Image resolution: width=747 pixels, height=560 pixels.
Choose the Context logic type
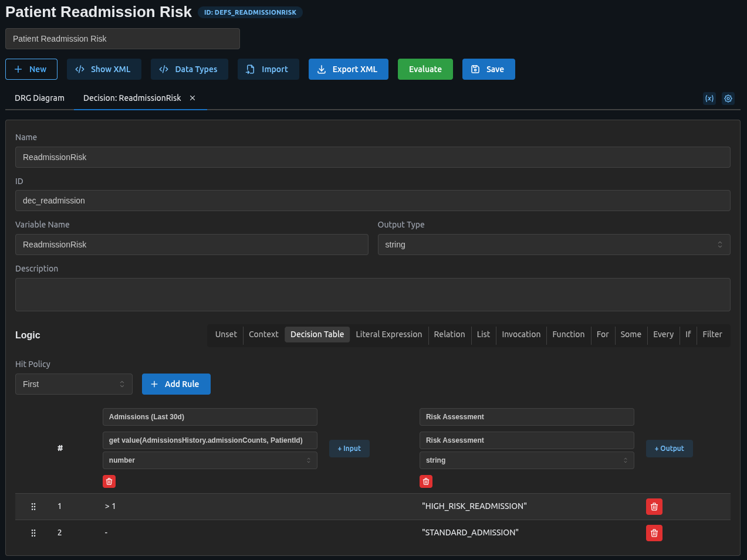pos(263,334)
